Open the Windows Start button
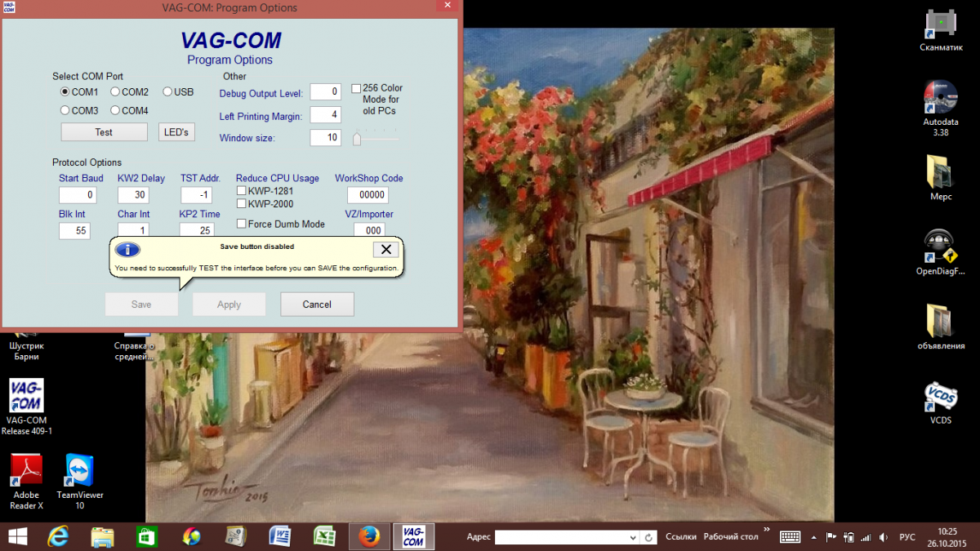The width and height of the screenshot is (980, 551). tap(17, 536)
